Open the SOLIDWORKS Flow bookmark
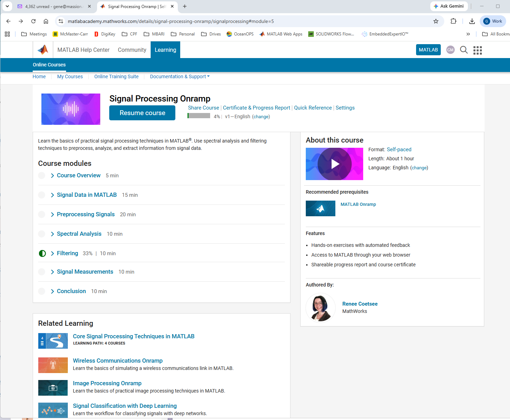 tap(332, 34)
